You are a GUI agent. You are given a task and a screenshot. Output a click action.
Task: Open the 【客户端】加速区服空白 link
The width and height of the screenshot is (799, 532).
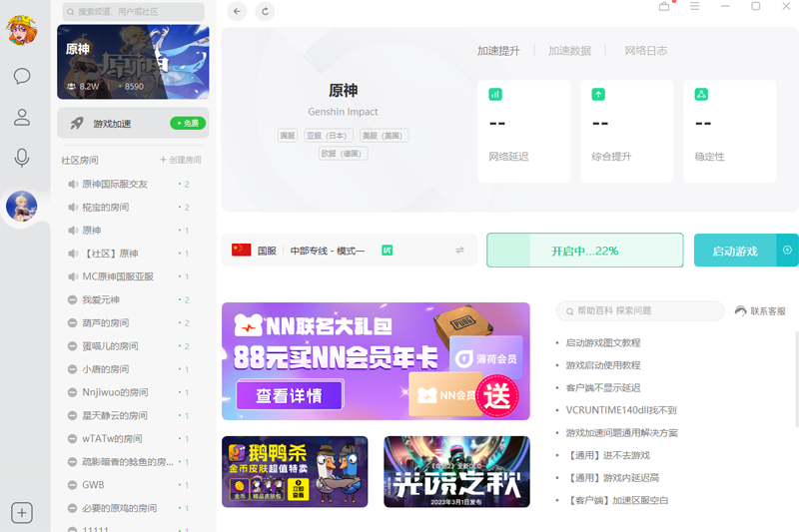[x=617, y=500]
